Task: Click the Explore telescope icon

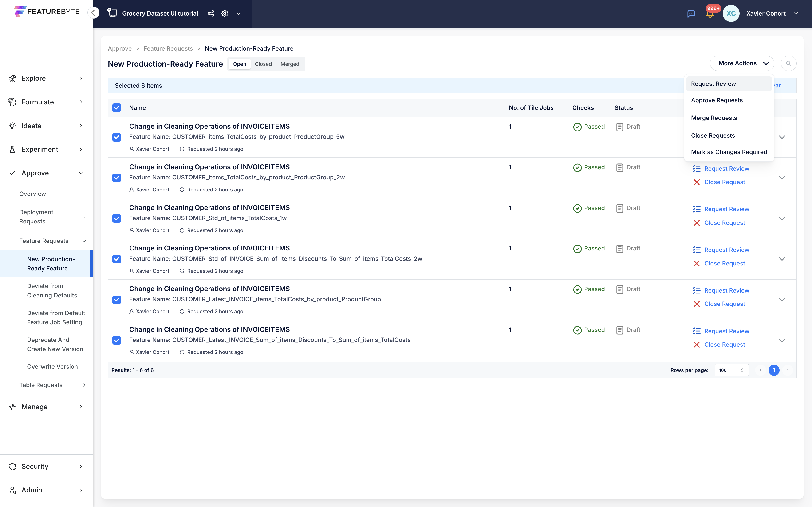Action: tap(12, 78)
